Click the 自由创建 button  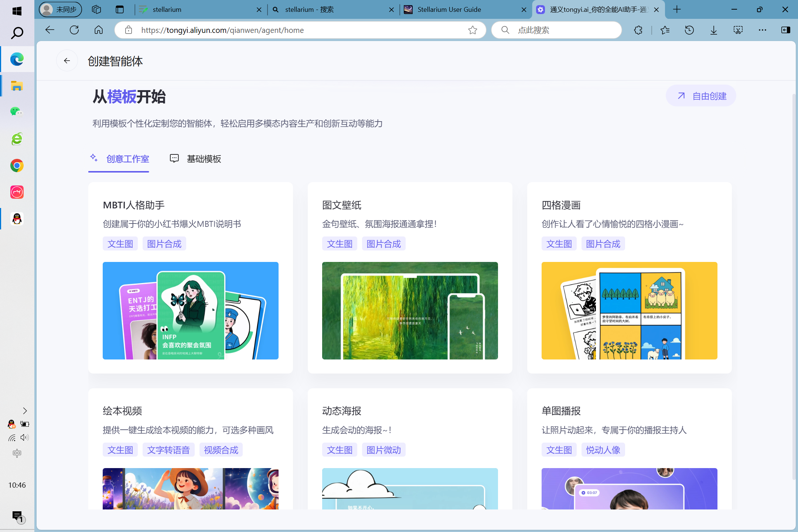[x=701, y=96]
